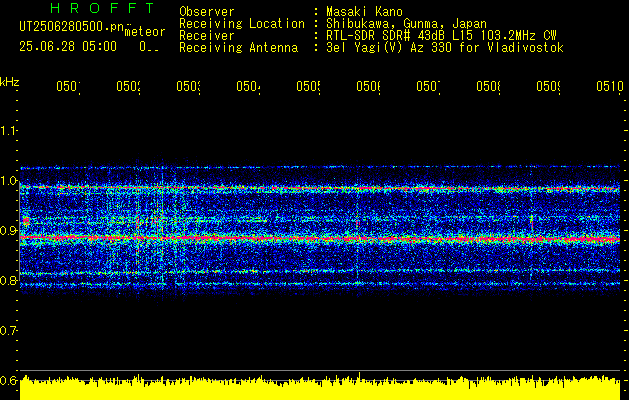Click the 0502 time marker
Screen dimensions: 629x400
(128, 86)
